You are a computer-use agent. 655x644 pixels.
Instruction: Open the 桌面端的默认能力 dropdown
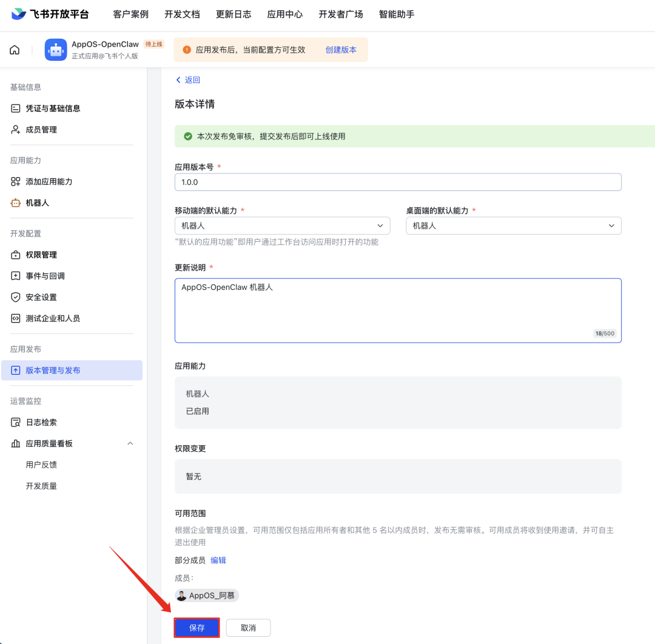[513, 225]
